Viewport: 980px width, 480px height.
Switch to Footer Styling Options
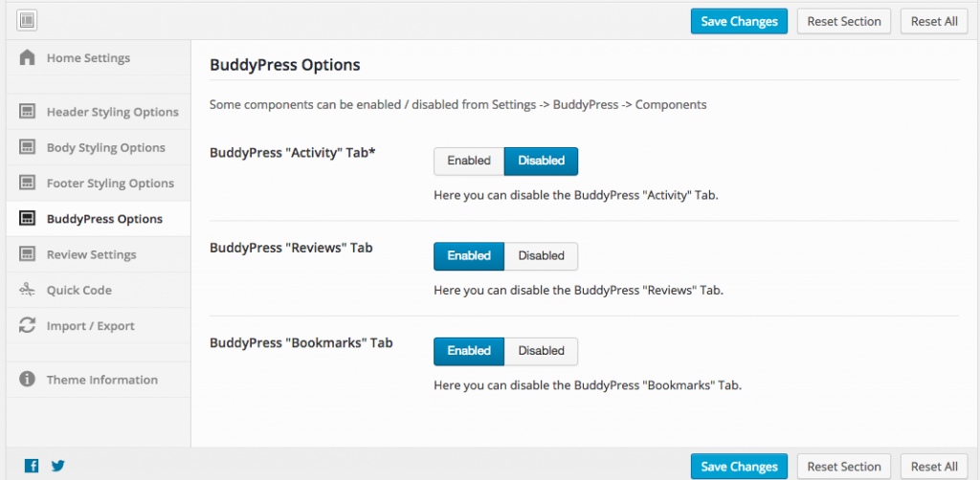(99, 183)
